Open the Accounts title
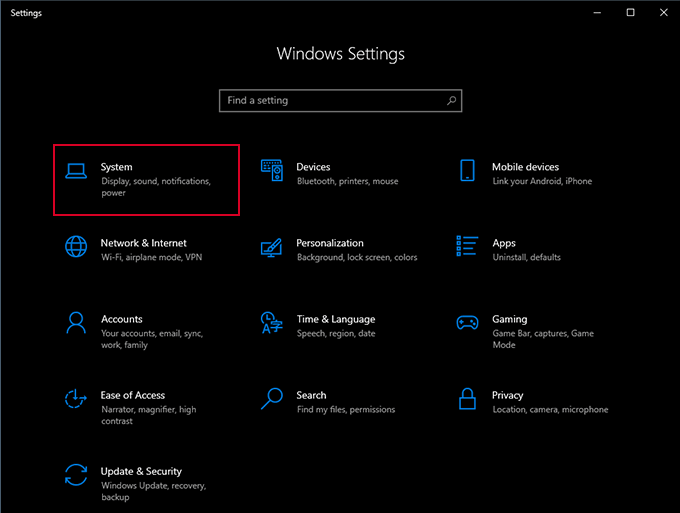680x513 pixels. point(121,319)
